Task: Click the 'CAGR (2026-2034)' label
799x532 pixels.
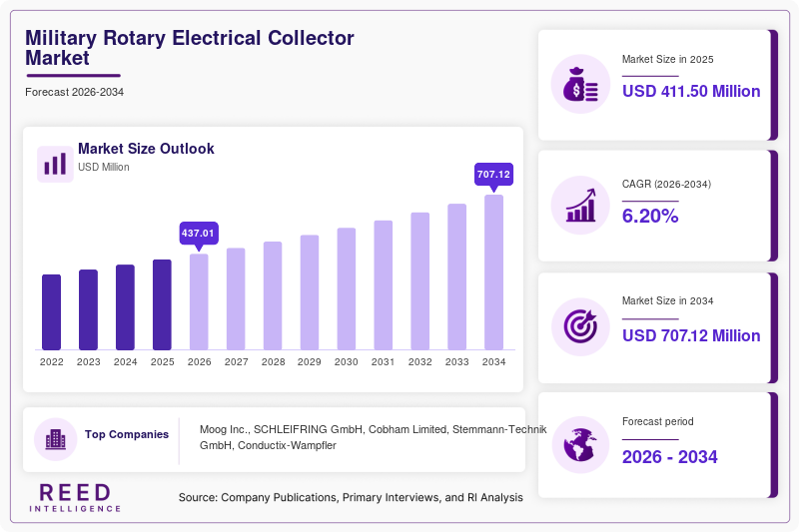Action: (x=666, y=184)
